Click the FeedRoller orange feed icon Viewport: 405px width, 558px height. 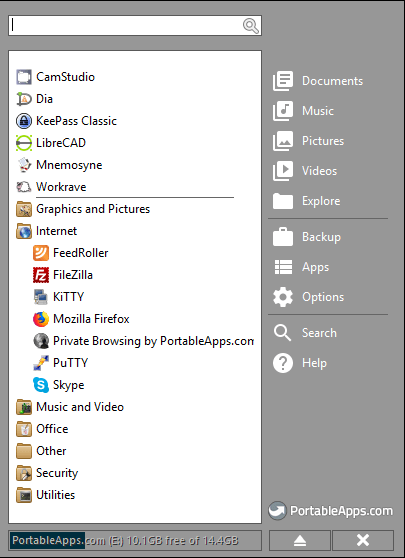(41, 253)
